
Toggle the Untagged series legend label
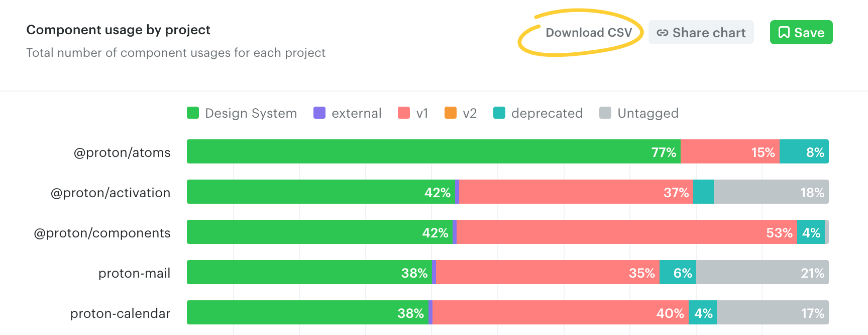(x=647, y=113)
